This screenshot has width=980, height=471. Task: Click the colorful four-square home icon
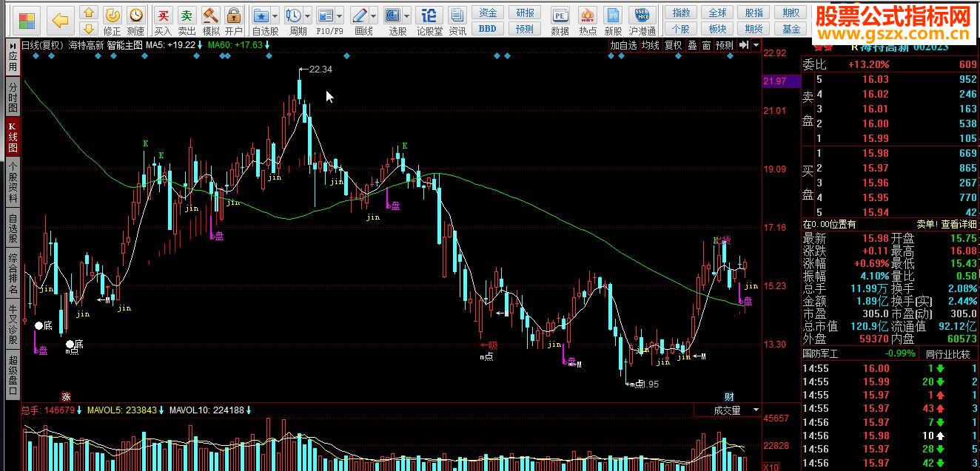27,19
